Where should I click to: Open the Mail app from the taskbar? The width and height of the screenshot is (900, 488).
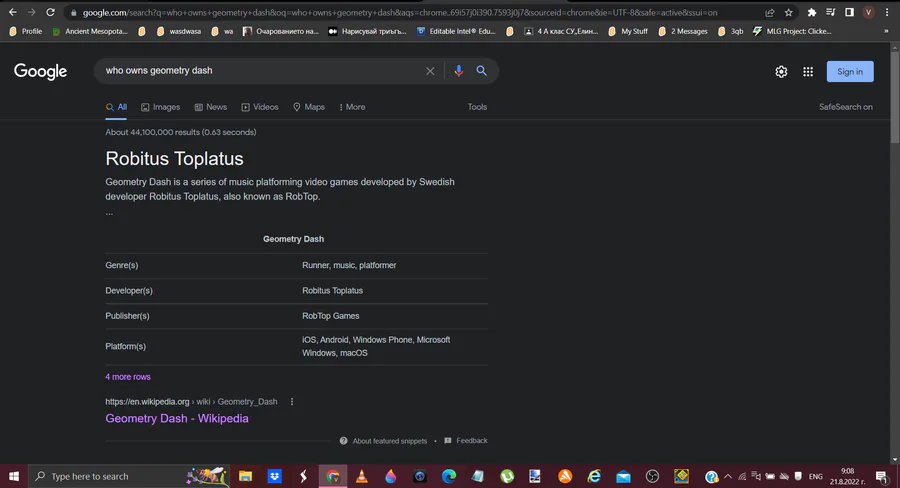pos(623,476)
